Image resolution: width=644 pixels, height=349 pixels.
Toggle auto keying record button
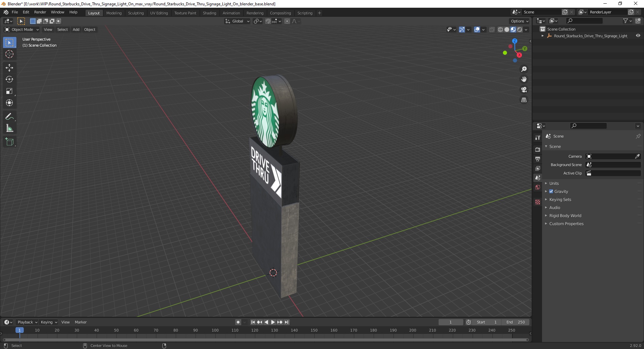point(238,322)
